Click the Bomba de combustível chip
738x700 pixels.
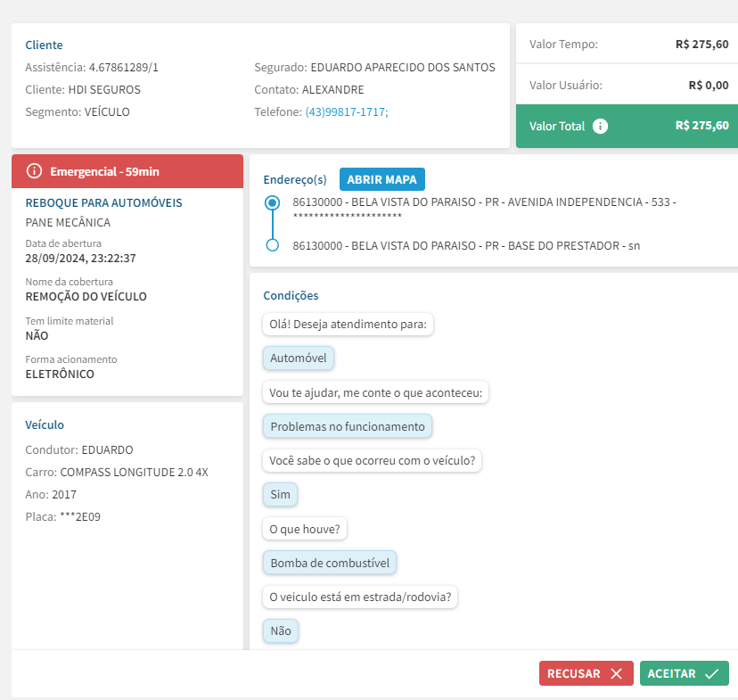click(x=330, y=563)
